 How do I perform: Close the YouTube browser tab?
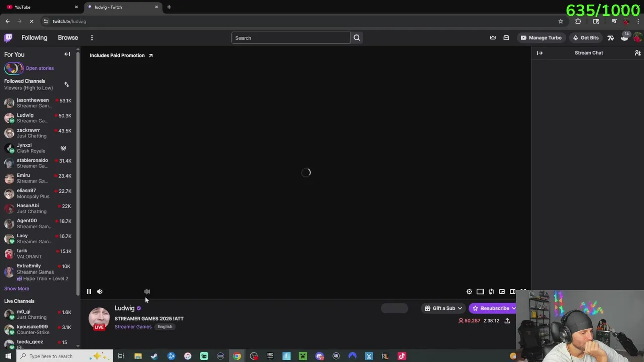[76, 7]
